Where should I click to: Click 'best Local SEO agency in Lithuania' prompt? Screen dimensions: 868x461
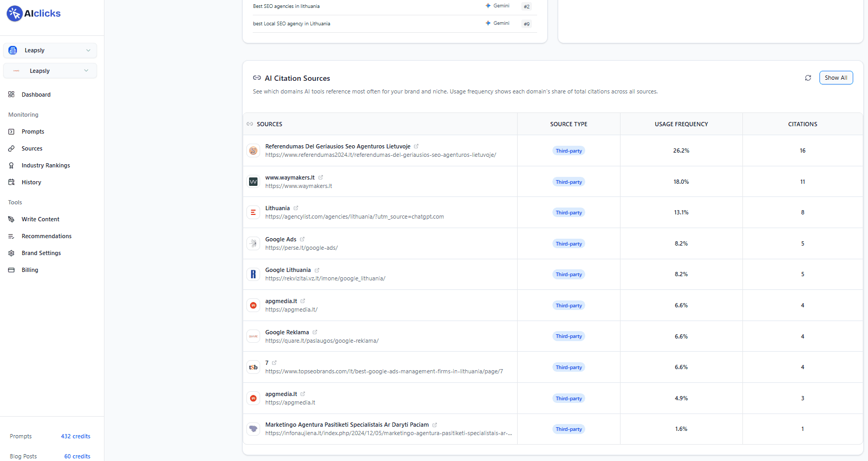click(291, 24)
